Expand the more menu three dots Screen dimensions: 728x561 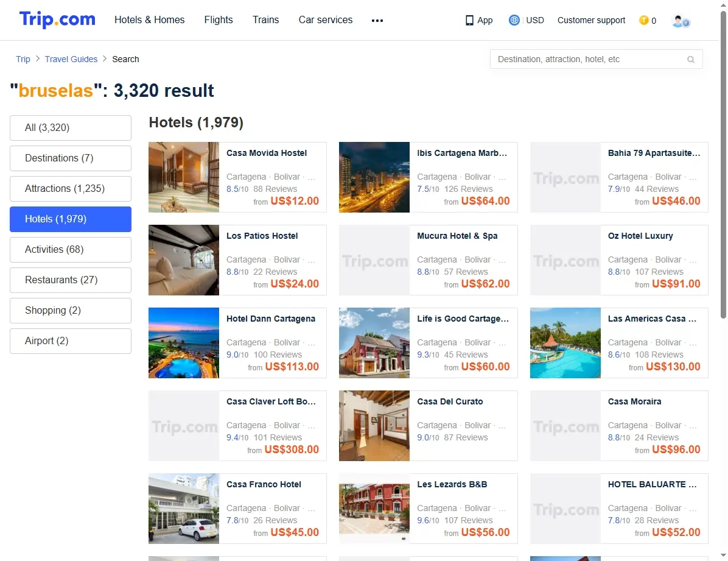click(377, 21)
